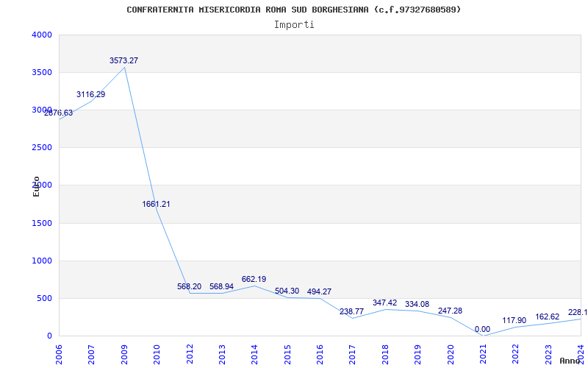Click the 2018 x-axis year label
588x368 pixels.
click(x=385, y=355)
